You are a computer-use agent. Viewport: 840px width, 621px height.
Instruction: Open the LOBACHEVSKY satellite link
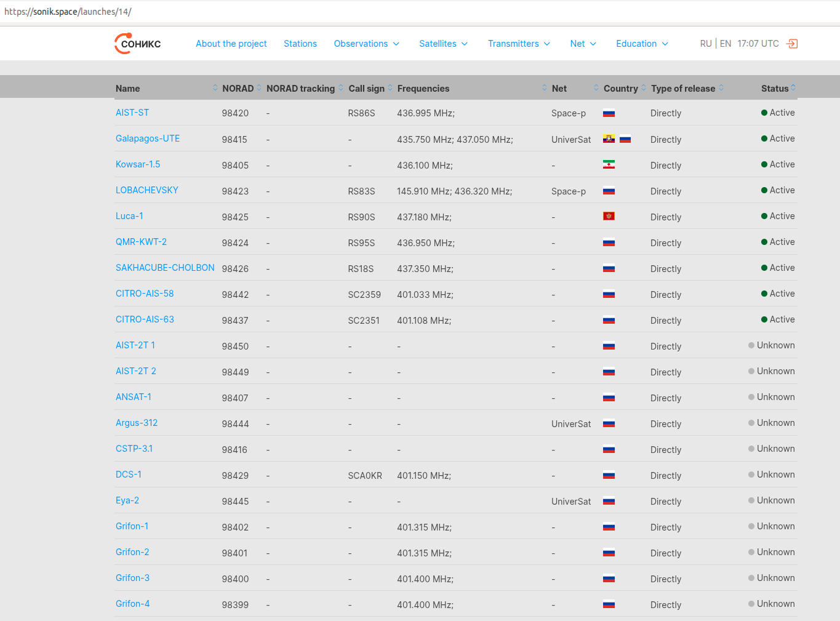point(147,190)
